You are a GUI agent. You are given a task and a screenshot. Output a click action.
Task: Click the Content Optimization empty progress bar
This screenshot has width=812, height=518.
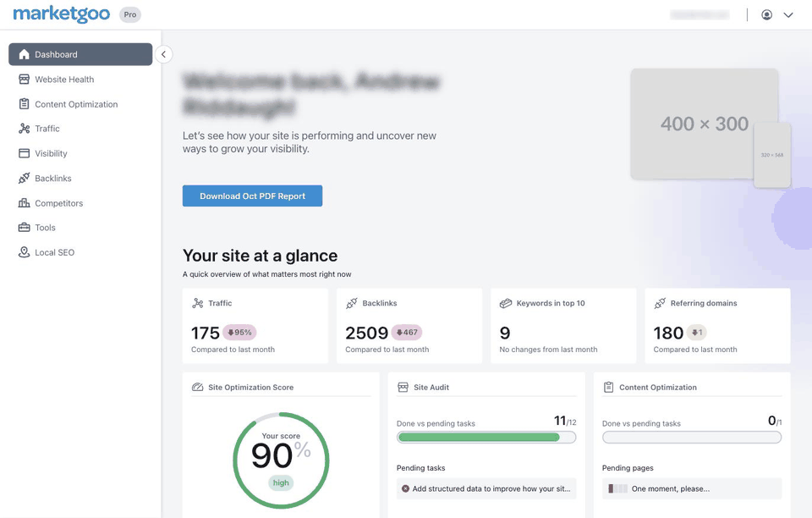point(692,438)
